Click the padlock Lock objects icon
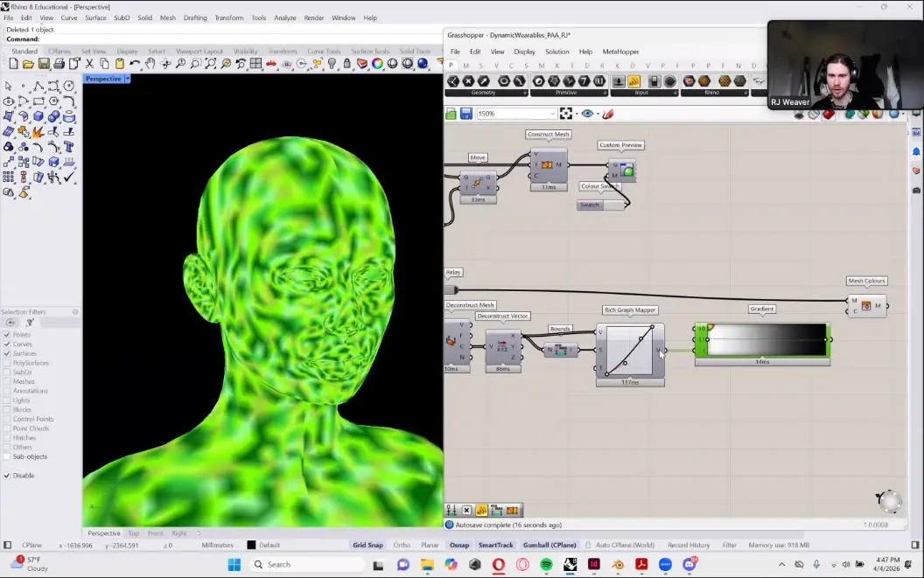 click(347, 64)
